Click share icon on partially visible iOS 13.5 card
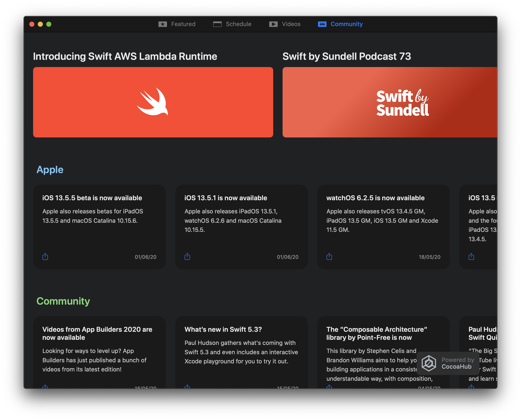 [x=471, y=256]
